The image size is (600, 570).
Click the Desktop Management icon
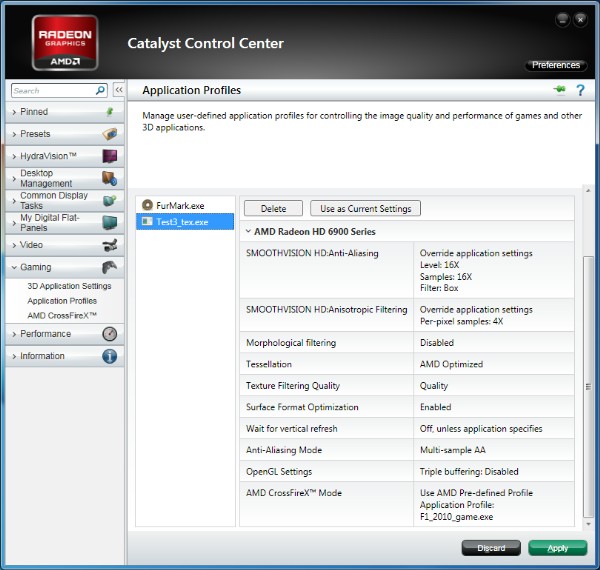[x=110, y=178]
